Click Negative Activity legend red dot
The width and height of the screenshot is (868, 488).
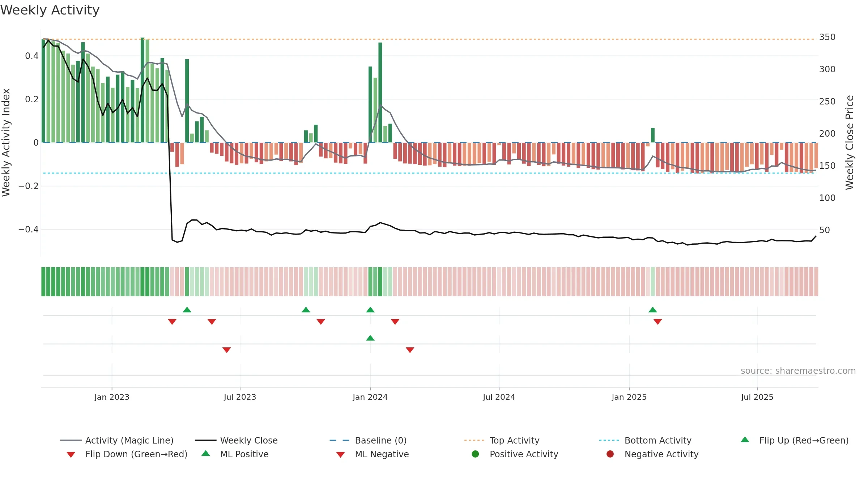610,454
